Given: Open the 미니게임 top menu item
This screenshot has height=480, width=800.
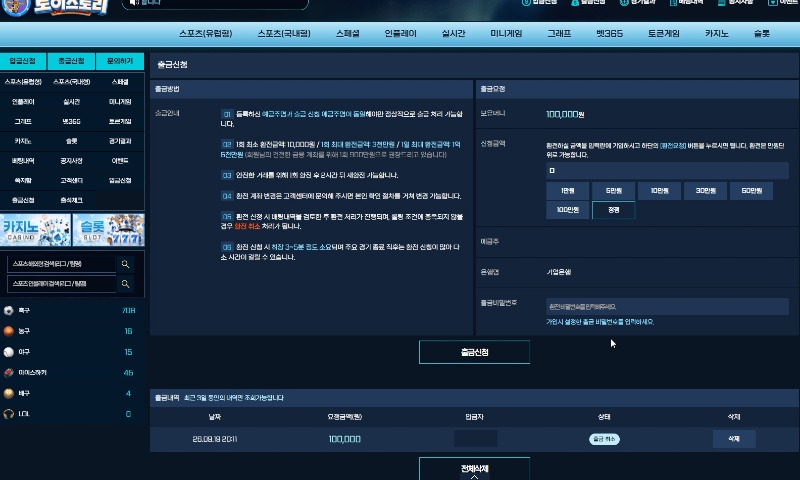Looking at the screenshot, I should pyautogui.click(x=506, y=34).
